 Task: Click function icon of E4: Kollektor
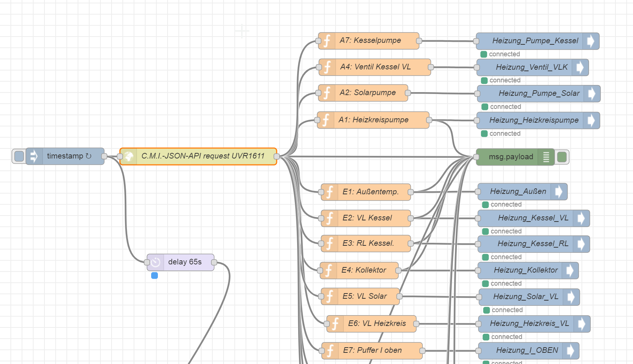(x=329, y=270)
